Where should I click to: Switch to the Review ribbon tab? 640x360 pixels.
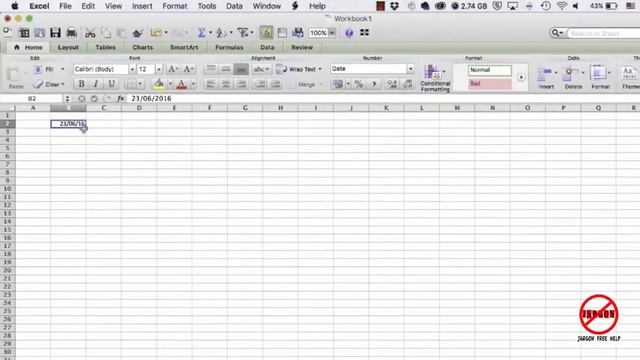(x=302, y=47)
